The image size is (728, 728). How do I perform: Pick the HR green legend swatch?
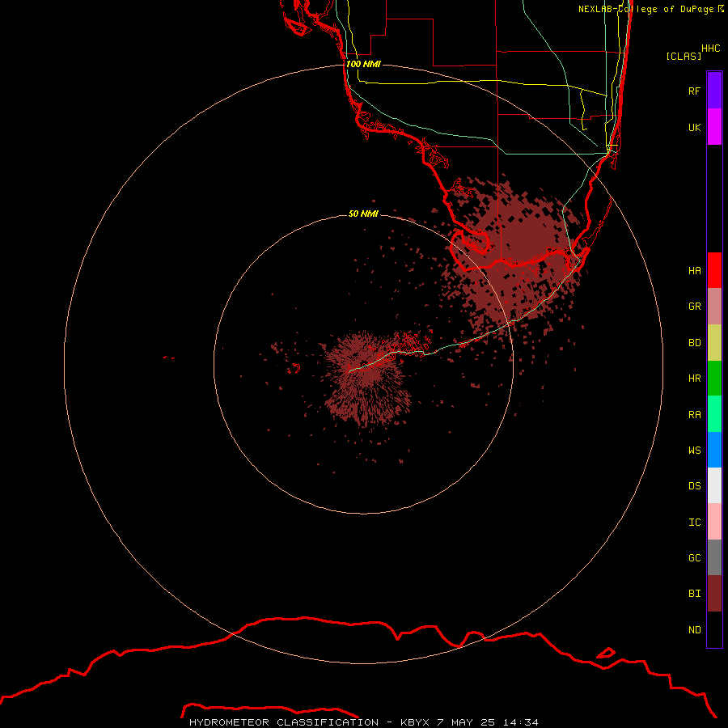[714, 379]
